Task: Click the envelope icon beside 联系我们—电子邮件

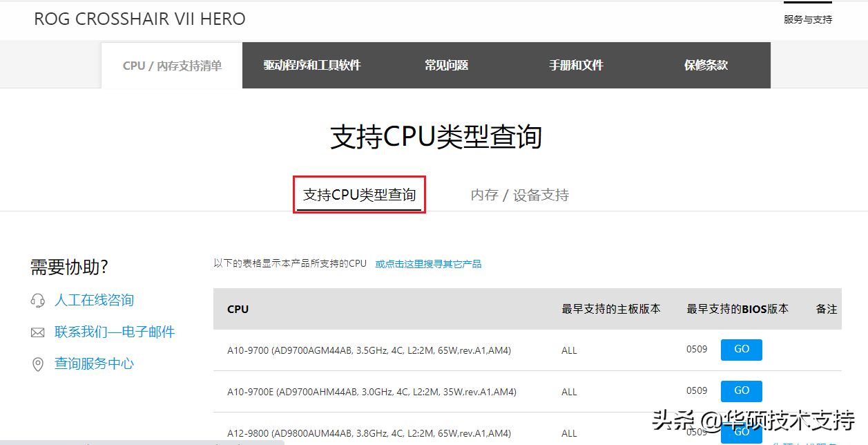Action: [38, 333]
